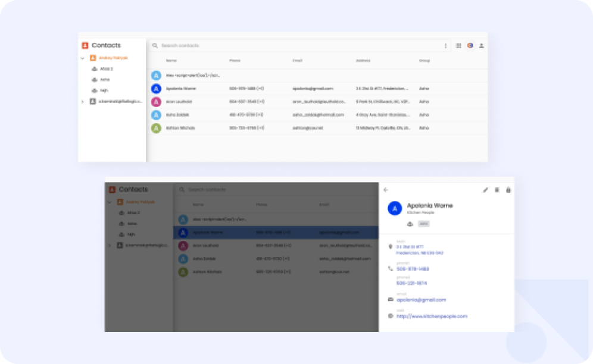Open the edit pencil icon for Apolonia Warne
Screen dimensions: 593x364
[x=486, y=189]
